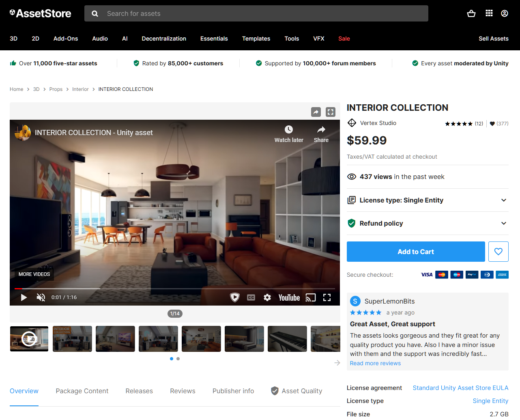Select the piano keyboard thumbnail

point(287,339)
